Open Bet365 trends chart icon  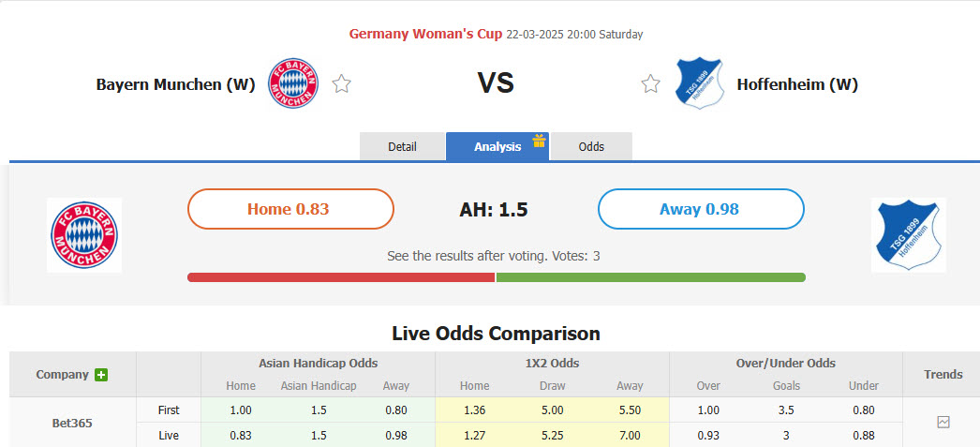pyautogui.click(x=943, y=423)
